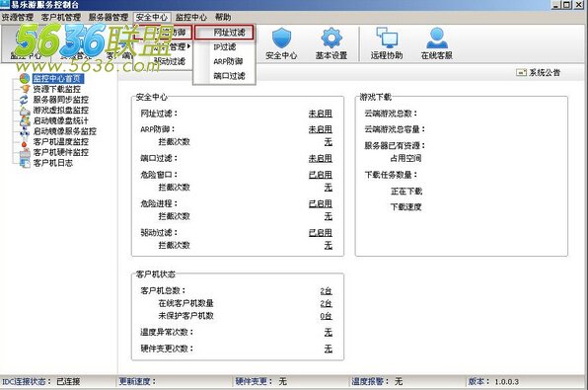
Task: Choose IP过滤 in the submenu
Action: (224, 47)
